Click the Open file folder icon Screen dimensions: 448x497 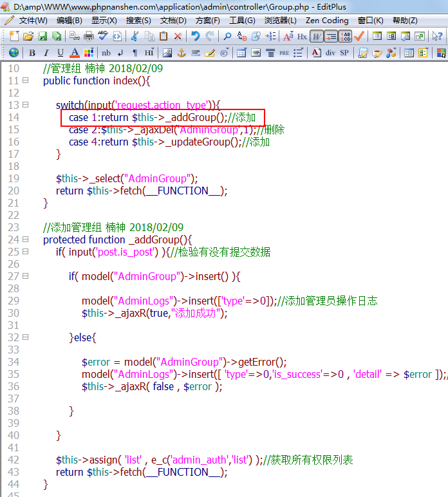pos(28,36)
